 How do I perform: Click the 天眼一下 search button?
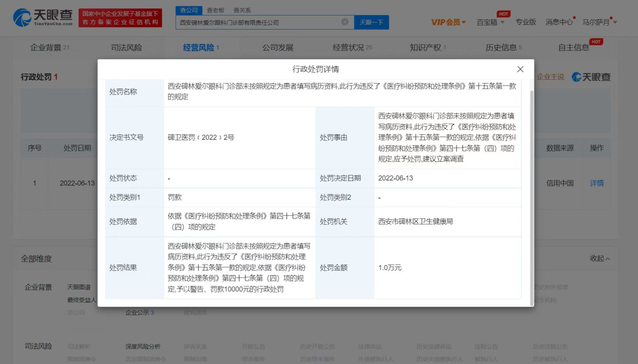[371, 22]
